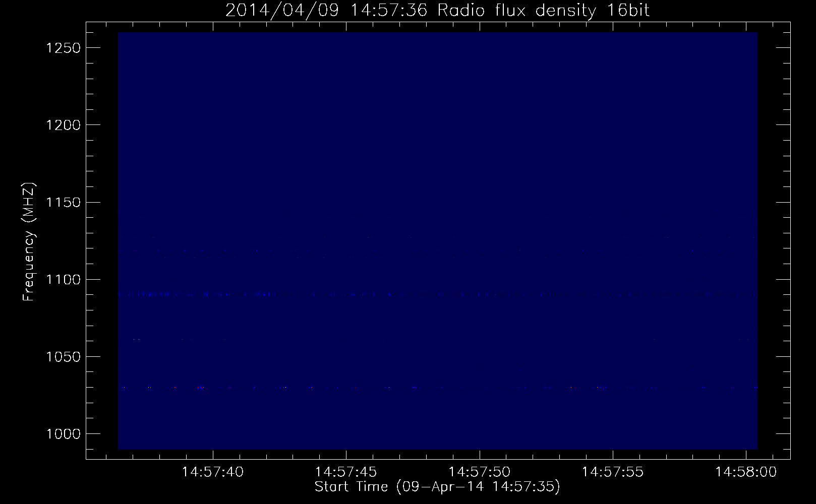Click the 14:58:00 time tick label
This screenshot has height=504, width=816.
coord(746,472)
